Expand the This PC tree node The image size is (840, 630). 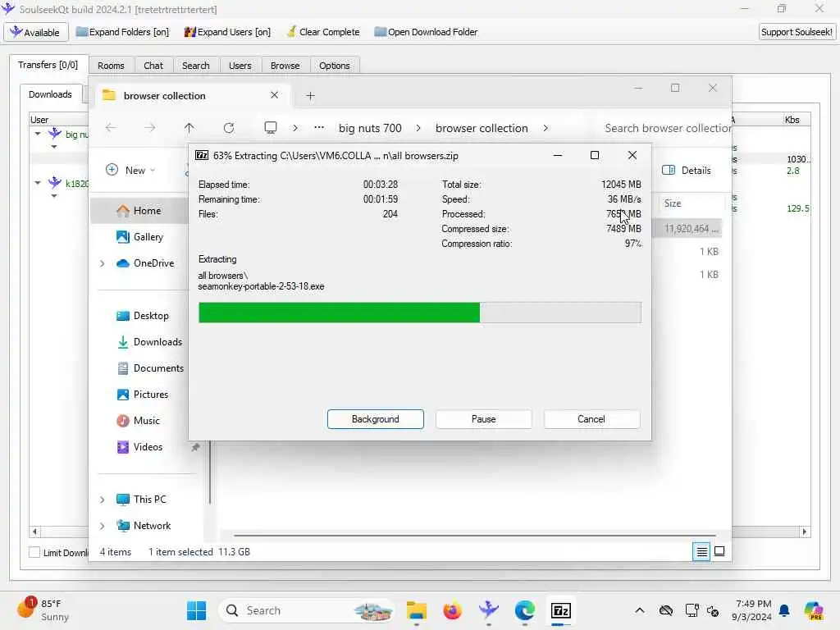(x=102, y=500)
